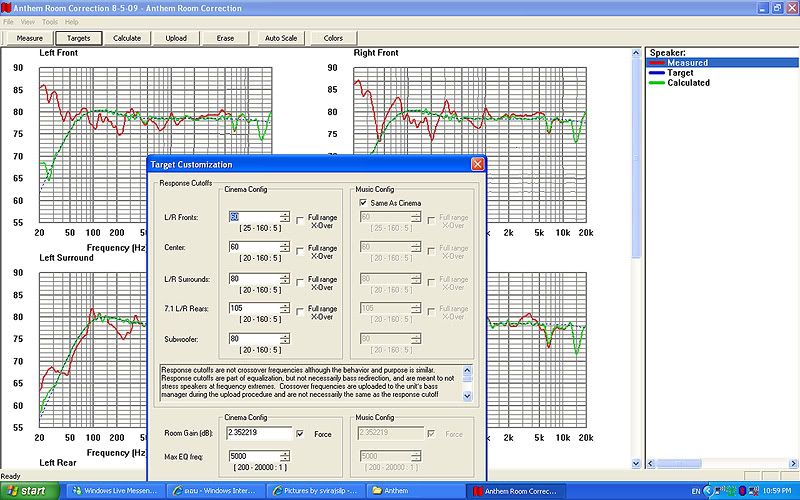Click the Subwoofer cutoff spinner arrows
Viewport: 800px width, 500px height.
click(x=285, y=339)
